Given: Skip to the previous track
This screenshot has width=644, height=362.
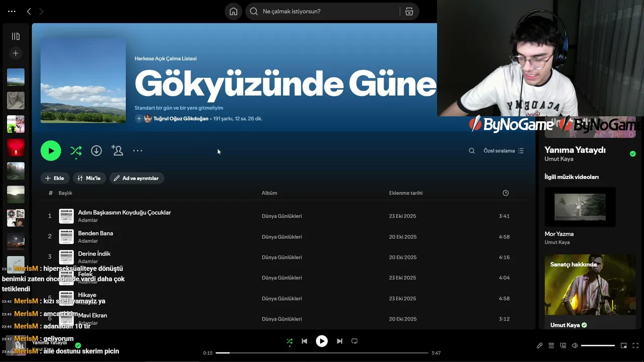Looking at the screenshot, I should click(x=304, y=341).
